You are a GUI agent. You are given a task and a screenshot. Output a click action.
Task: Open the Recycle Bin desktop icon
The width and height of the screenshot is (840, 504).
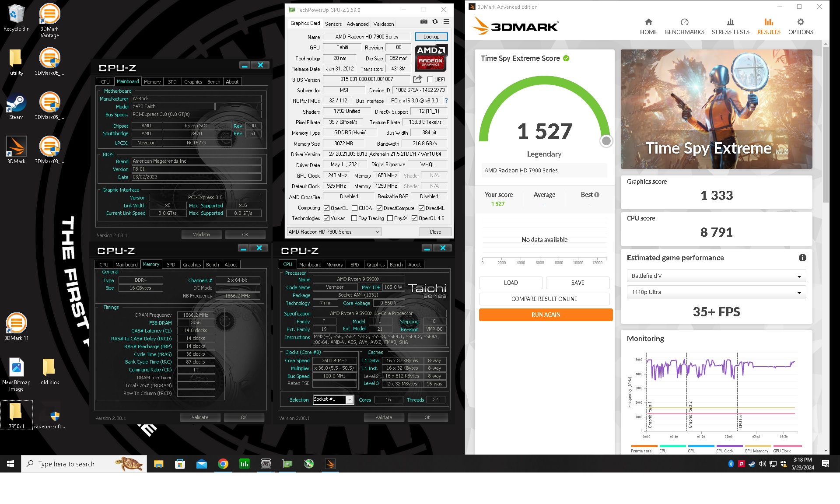pyautogui.click(x=16, y=17)
